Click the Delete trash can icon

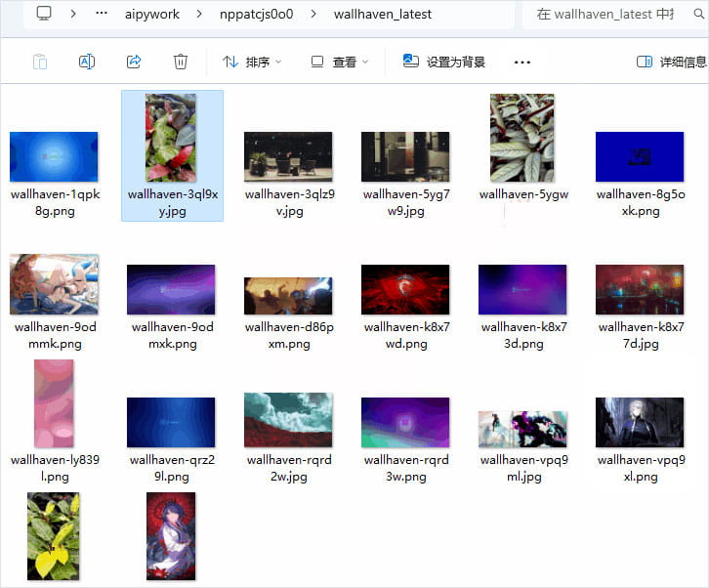pyautogui.click(x=181, y=62)
